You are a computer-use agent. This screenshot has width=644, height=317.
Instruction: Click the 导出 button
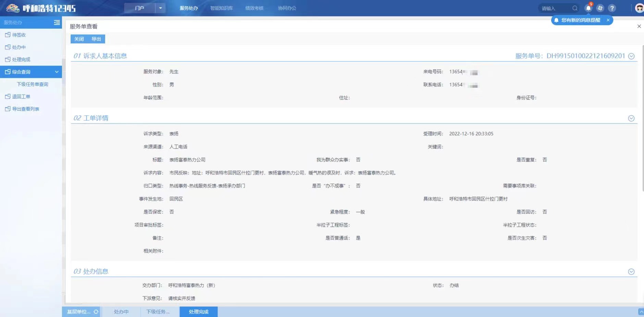point(96,39)
